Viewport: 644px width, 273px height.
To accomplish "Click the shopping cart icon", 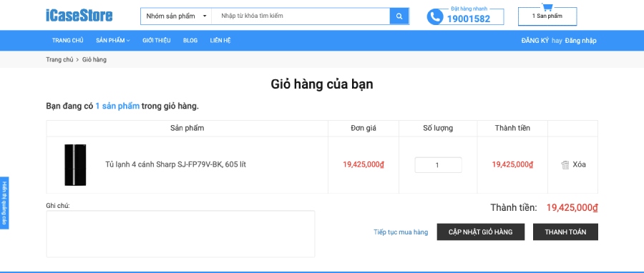I will [x=547, y=6].
